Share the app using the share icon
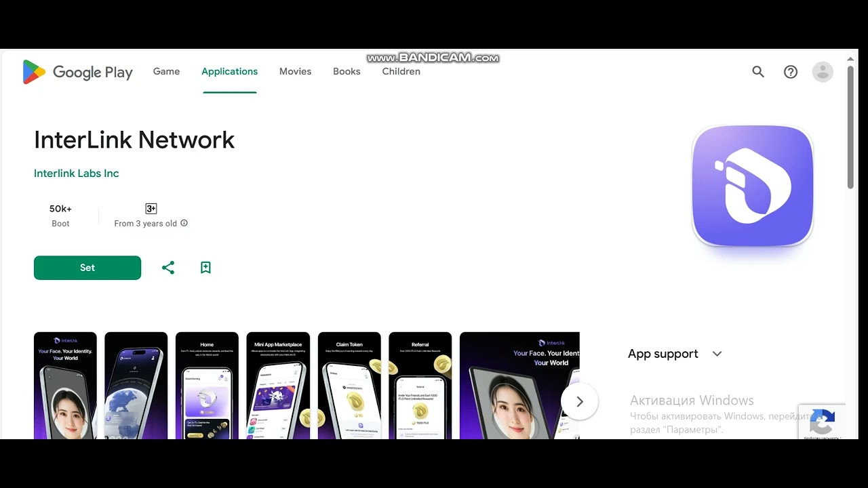The image size is (868, 488). pyautogui.click(x=168, y=268)
